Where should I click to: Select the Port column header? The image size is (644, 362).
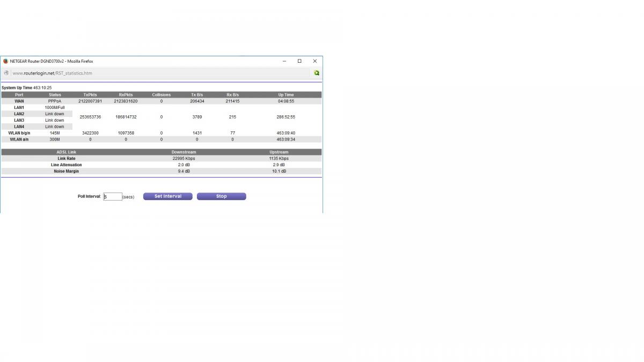19,95
